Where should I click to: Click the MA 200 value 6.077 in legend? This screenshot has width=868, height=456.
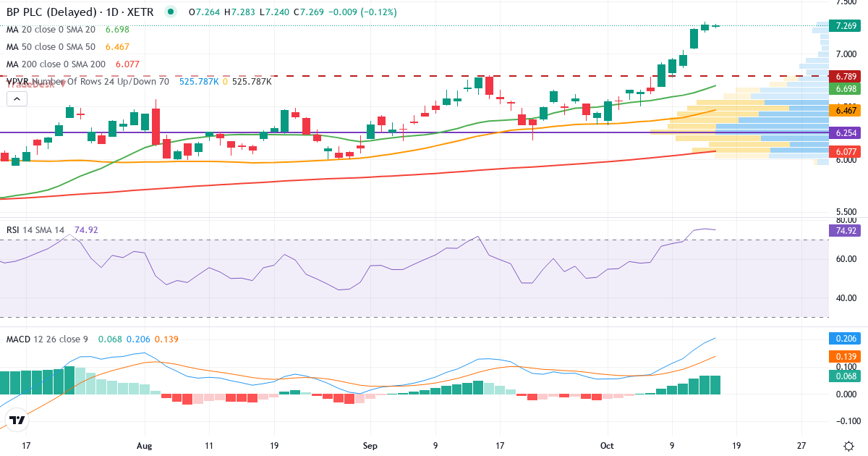click(127, 64)
